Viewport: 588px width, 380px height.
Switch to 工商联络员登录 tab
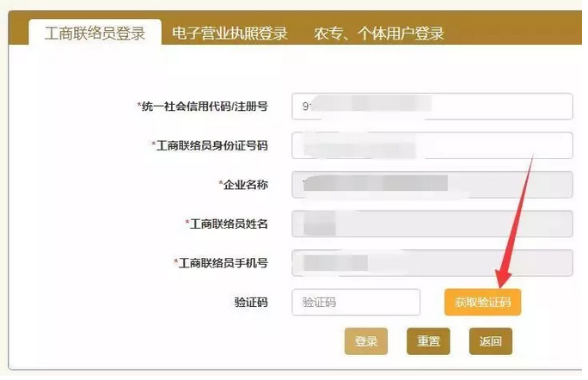pos(95,33)
